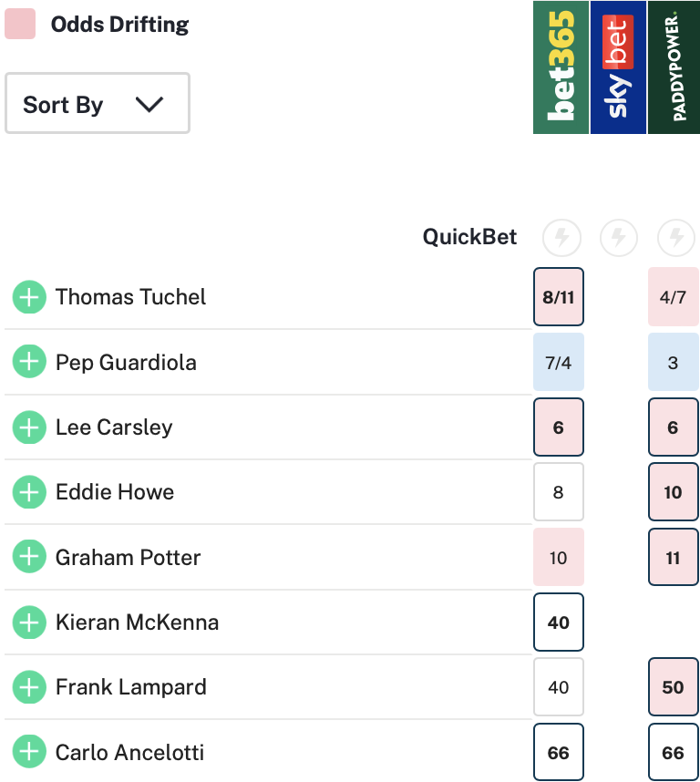Viewport: 700px width, 782px height.
Task: Toggle QuickBet lightning for bet365 column
Action: (x=561, y=238)
